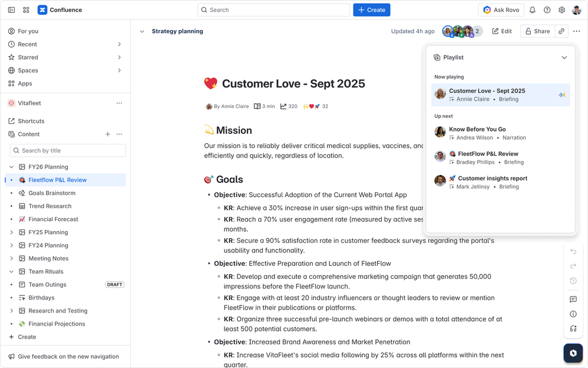Play Customer insights report playlist item
The height and width of the screenshot is (368, 588).
500,182
